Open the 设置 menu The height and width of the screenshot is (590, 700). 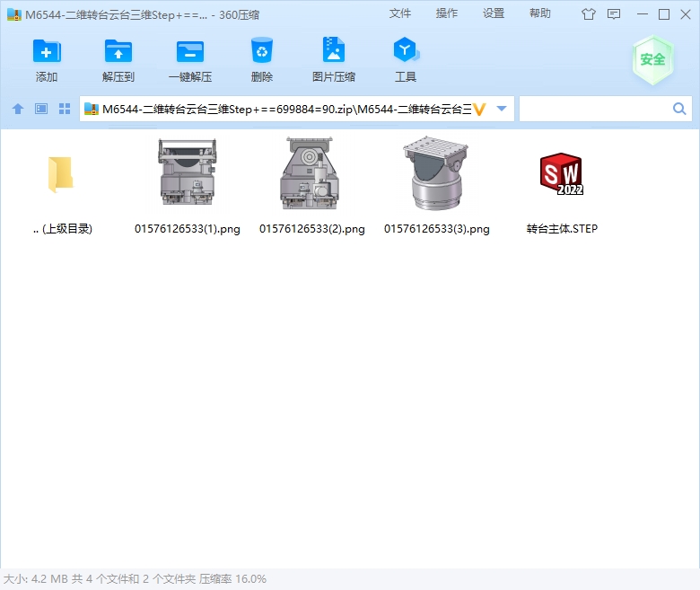pyautogui.click(x=494, y=13)
